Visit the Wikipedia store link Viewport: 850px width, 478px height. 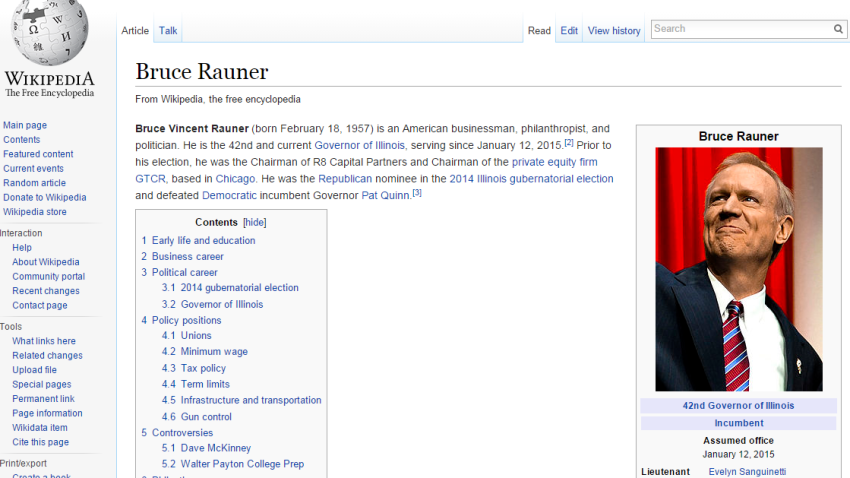35,212
